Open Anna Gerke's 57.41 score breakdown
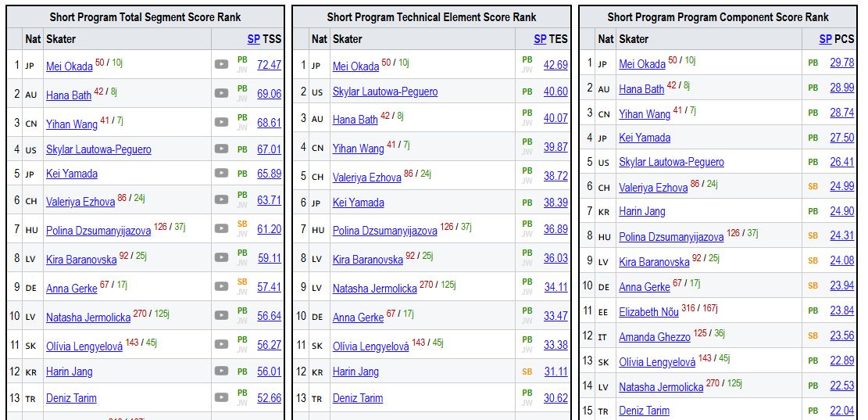The height and width of the screenshot is (420, 868). pyautogui.click(x=269, y=286)
